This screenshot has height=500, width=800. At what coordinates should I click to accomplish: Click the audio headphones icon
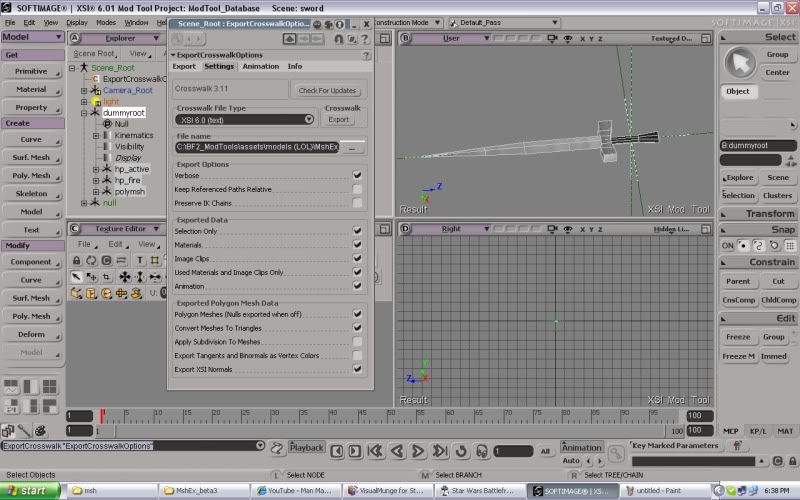tap(482, 451)
